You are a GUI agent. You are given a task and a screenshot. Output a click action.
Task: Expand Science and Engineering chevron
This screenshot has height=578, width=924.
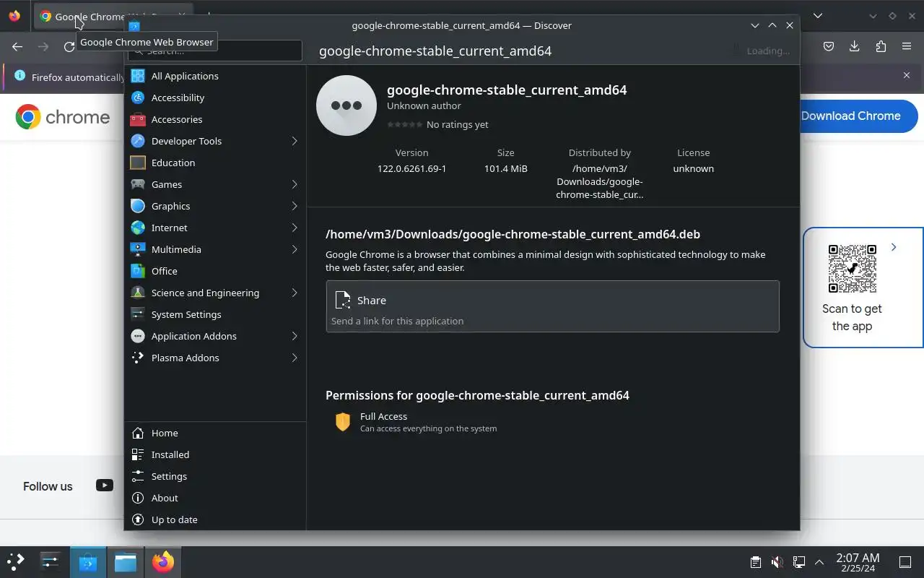point(295,293)
